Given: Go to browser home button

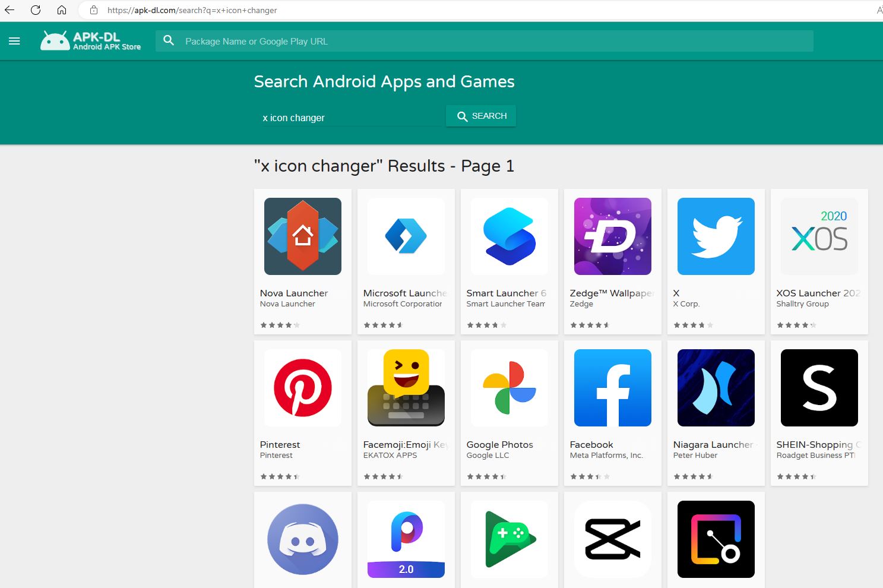Looking at the screenshot, I should coord(62,10).
